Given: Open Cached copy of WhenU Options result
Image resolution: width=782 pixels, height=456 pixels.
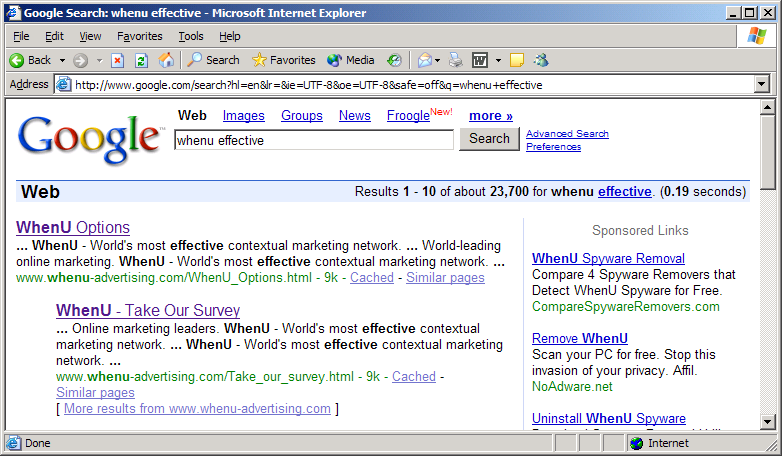Looking at the screenshot, I should [372, 277].
